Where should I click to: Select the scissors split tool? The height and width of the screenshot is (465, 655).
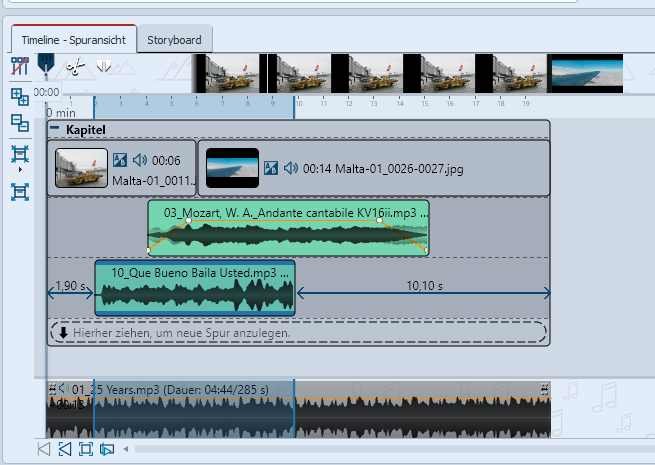tap(75, 67)
